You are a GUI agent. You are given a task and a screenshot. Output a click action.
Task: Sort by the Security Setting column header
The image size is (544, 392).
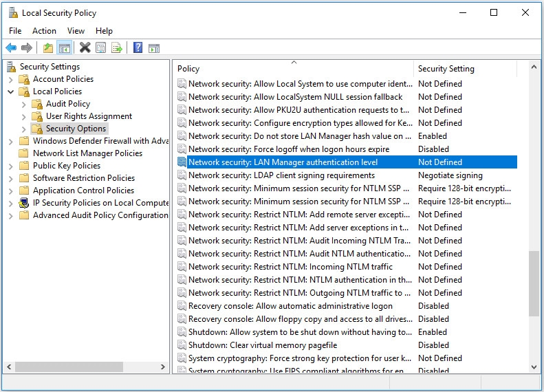click(x=465, y=69)
